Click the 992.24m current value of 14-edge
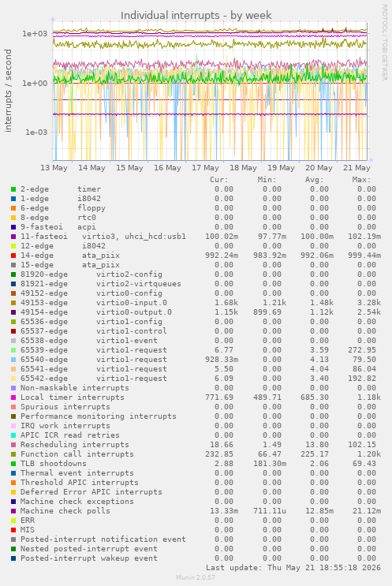 click(x=222, y=256)
